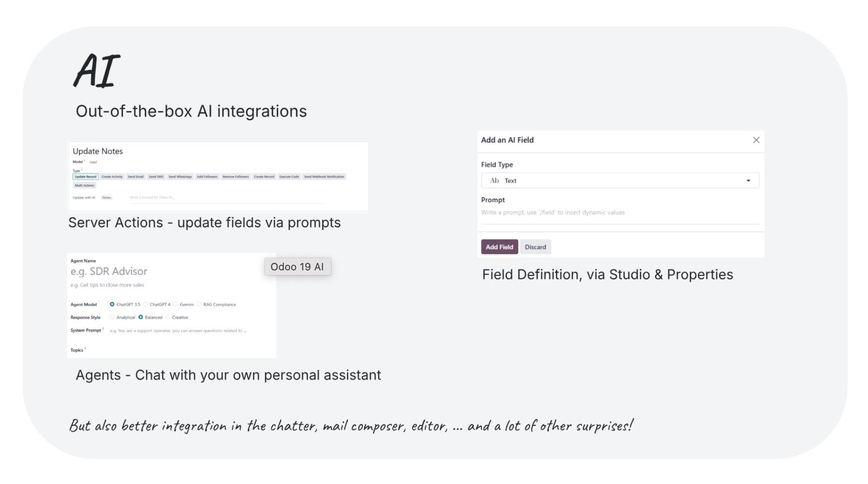Set response style to Creative
Image resolution: width=868 pixels, height=484 pixels.
168,318
